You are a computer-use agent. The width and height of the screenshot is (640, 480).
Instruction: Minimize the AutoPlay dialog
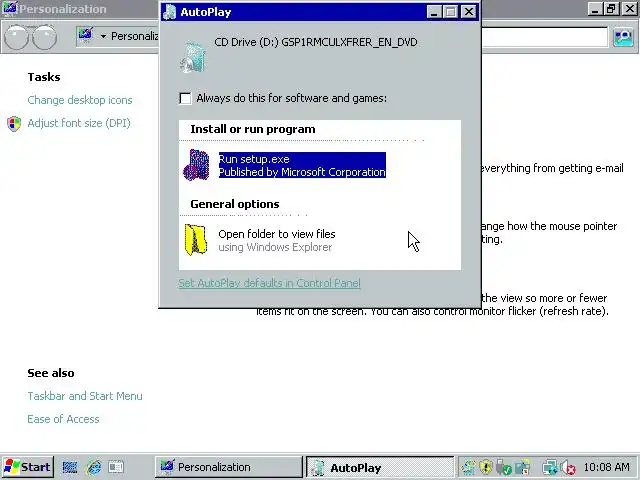pyautogui.click(x=434, y=12)
